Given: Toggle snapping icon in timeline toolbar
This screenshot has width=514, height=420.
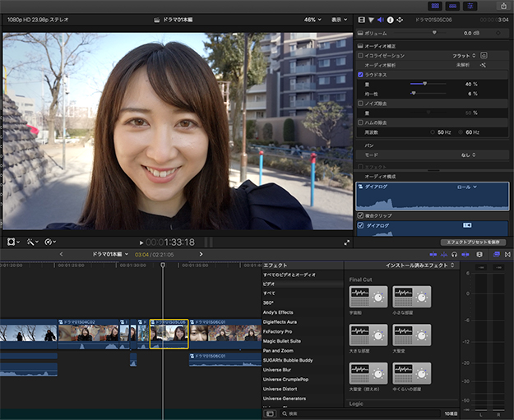Looking at the screenshot, I should [465, 254].
